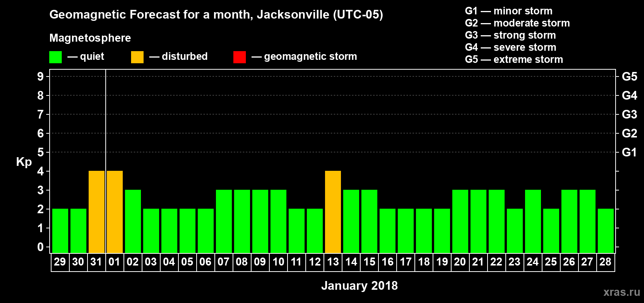Click the 'G4 — severe storm' legend line
Viewport: 644px width, 303px height.
tap(511, 47)
